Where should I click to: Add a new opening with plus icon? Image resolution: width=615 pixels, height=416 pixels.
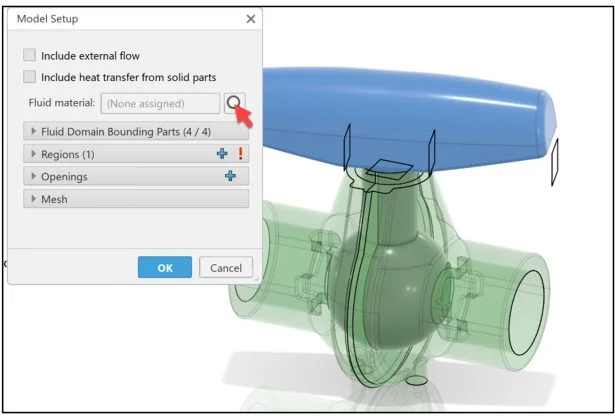230,176
